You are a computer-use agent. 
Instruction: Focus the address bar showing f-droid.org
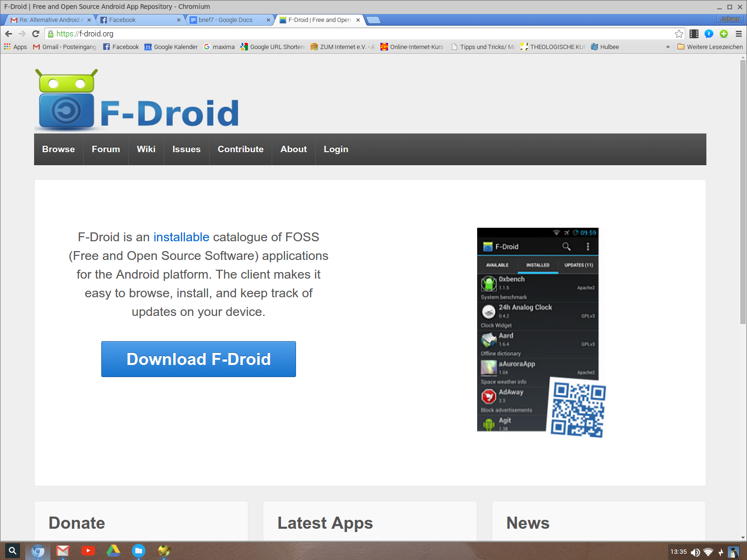coord(364,34)
